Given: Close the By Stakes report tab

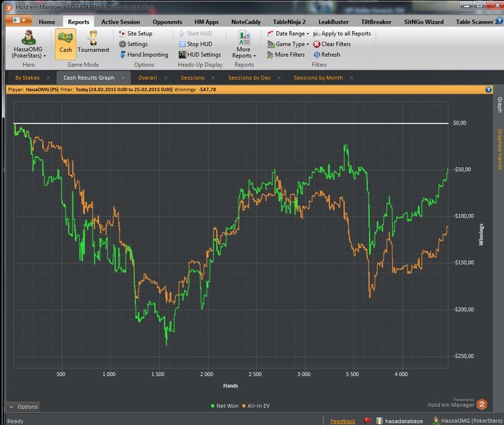Looking at the screenshot, I should (48, 78).
